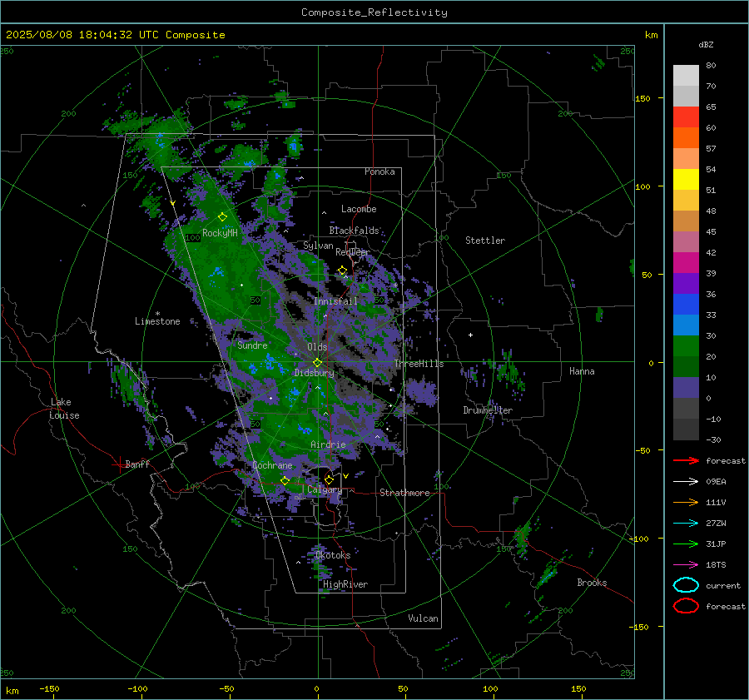Click the Lake Louise label
The image size is (749, 700).
tap(64, 409)
